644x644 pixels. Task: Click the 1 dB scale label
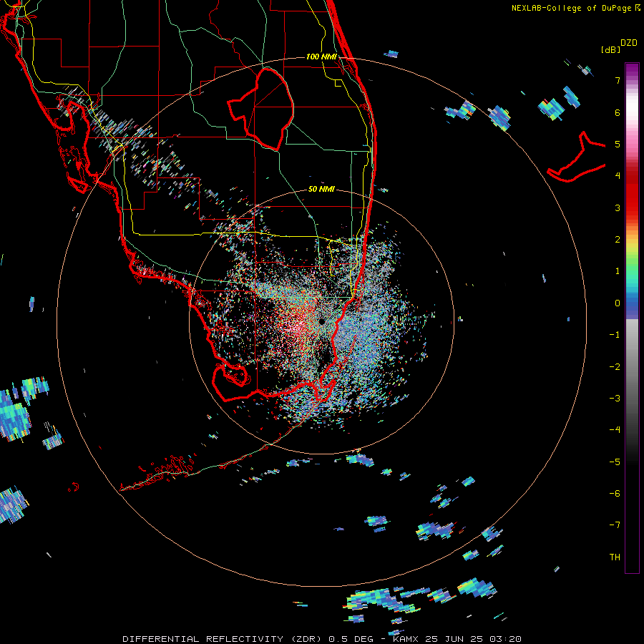tap(618, 271)
